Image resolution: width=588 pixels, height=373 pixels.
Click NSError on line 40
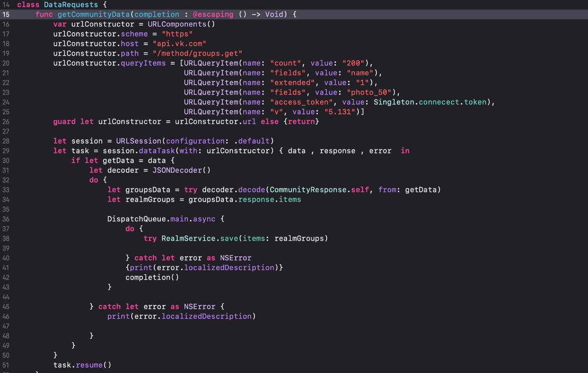236,258
